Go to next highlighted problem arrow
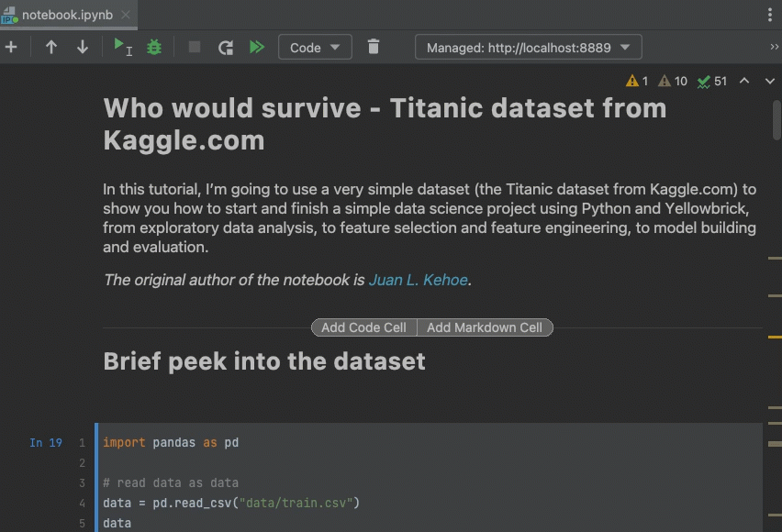Screen dimensions: 782x532 (769, 81)
